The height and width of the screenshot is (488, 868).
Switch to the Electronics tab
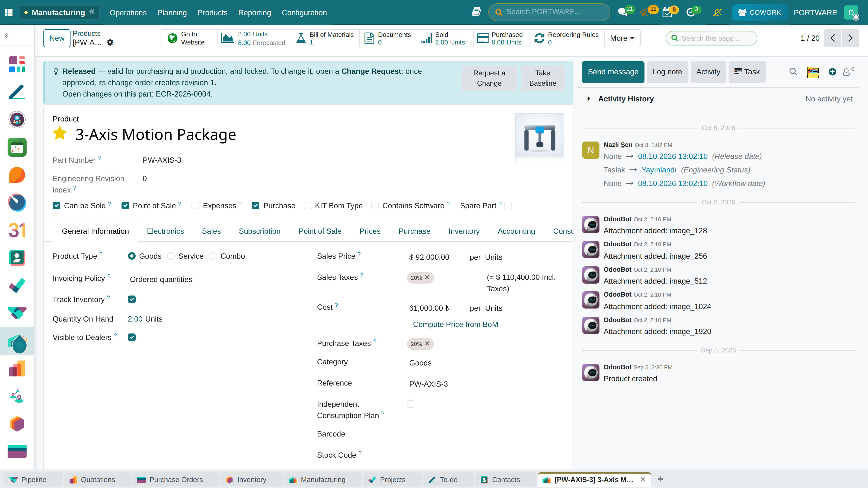coord(165,231)
